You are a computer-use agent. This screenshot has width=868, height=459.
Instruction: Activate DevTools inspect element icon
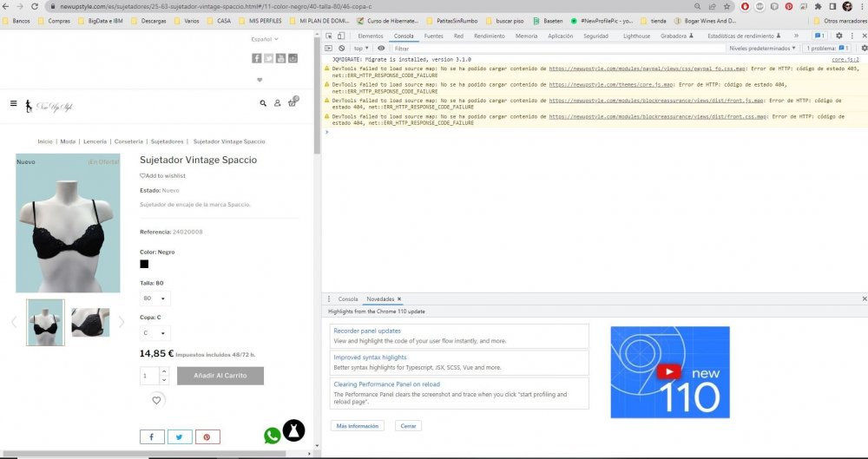click(x=329, y=36)
